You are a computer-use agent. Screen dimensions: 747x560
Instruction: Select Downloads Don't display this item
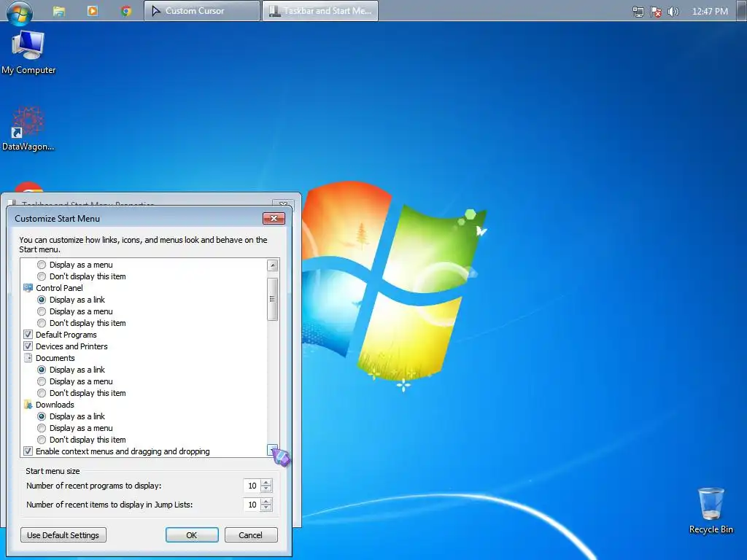(42, 440)
